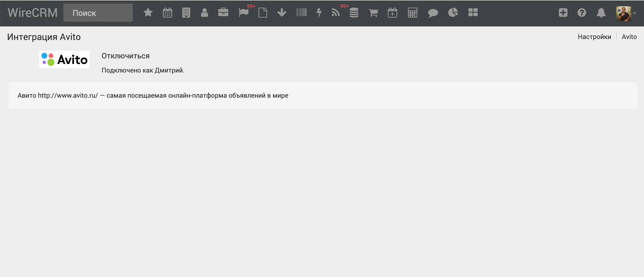This screenshot has width=644, height=277.
Task: Click the 'Подключено как Дмитрий.' text
Action: 143,70
